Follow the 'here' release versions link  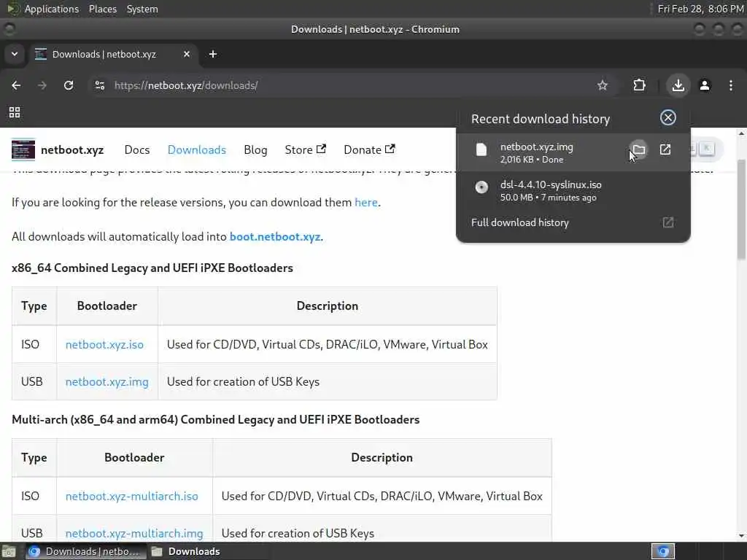click(366, 203)
